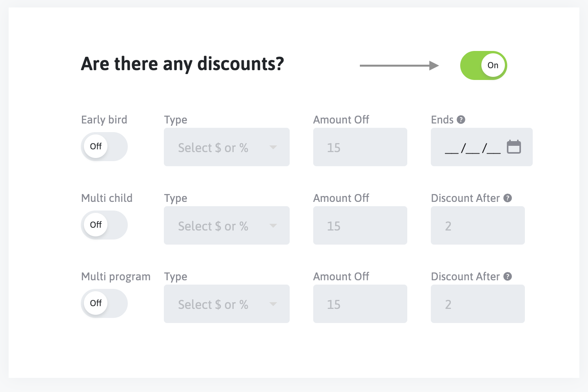Click the Multi program Amount Off field
Screen dimensions: 588x392
coord(360,304)
